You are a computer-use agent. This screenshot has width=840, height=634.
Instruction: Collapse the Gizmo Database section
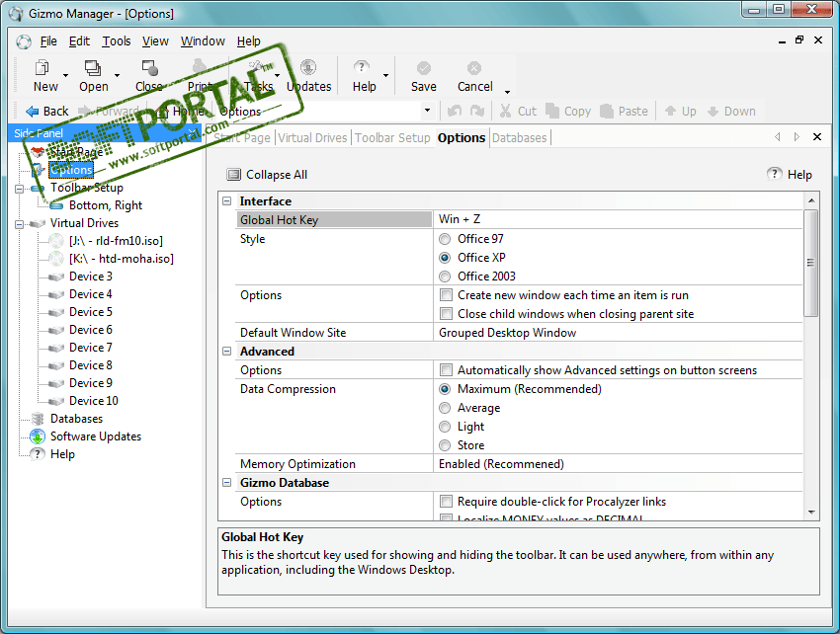226,482
